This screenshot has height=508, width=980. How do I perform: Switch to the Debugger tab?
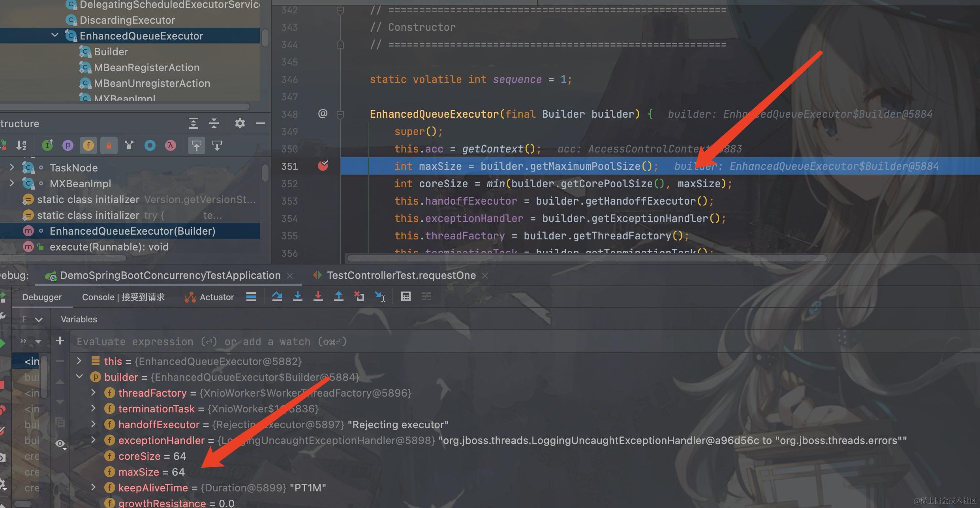tap(42, 297)
